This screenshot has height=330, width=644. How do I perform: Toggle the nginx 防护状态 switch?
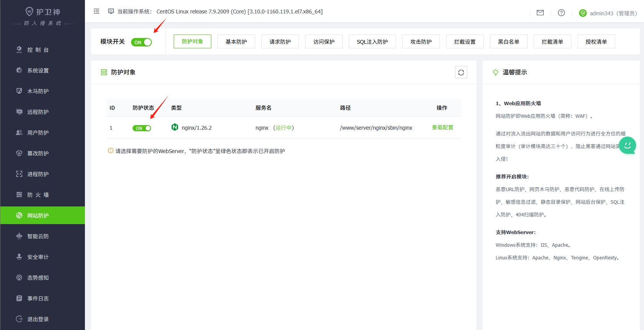tap(142, 128)
